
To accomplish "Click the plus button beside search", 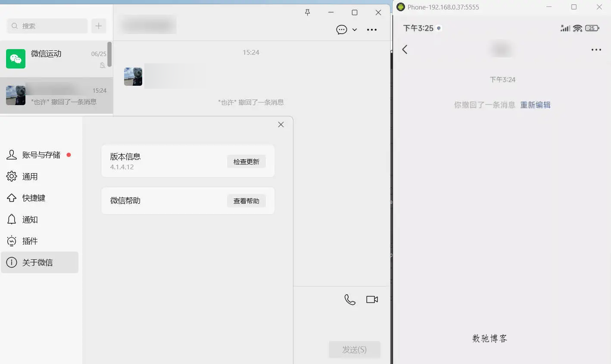I will 99,26.
